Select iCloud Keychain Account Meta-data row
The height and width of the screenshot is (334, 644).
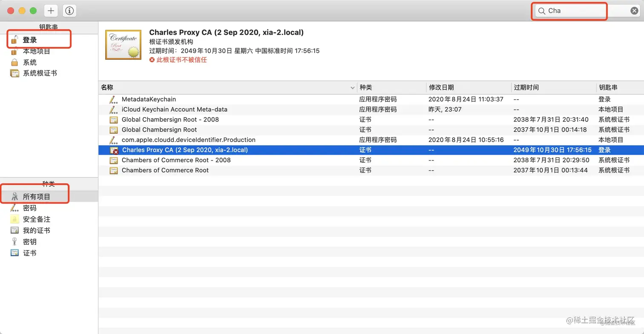[x=371, y=109]
